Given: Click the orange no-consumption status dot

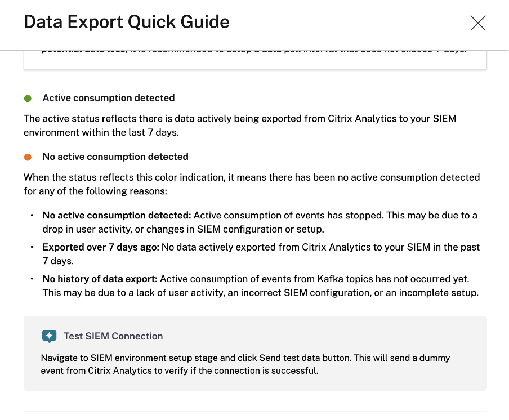Looking at the screenshot, I should click(28, 157).
